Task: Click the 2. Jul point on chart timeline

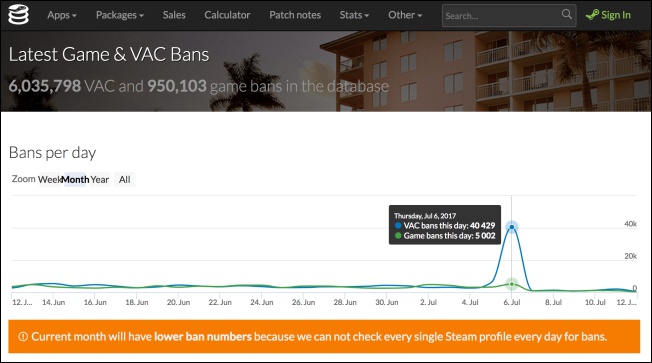Action: click(428, 302)
